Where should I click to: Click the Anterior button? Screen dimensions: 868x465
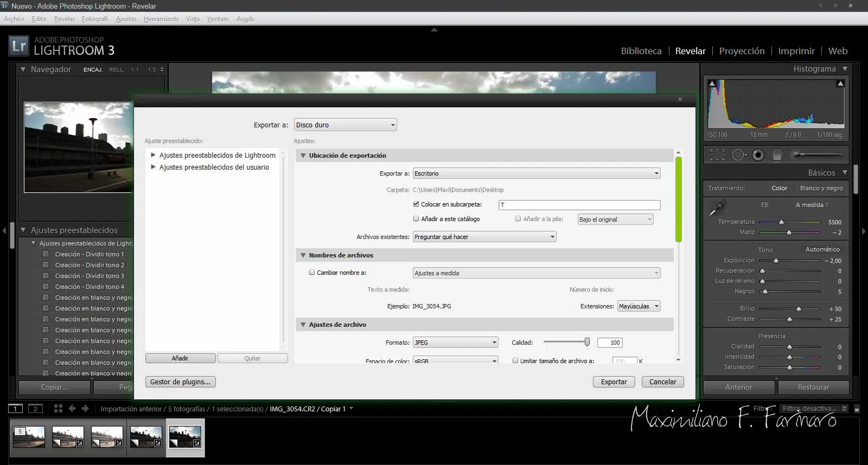739,387
